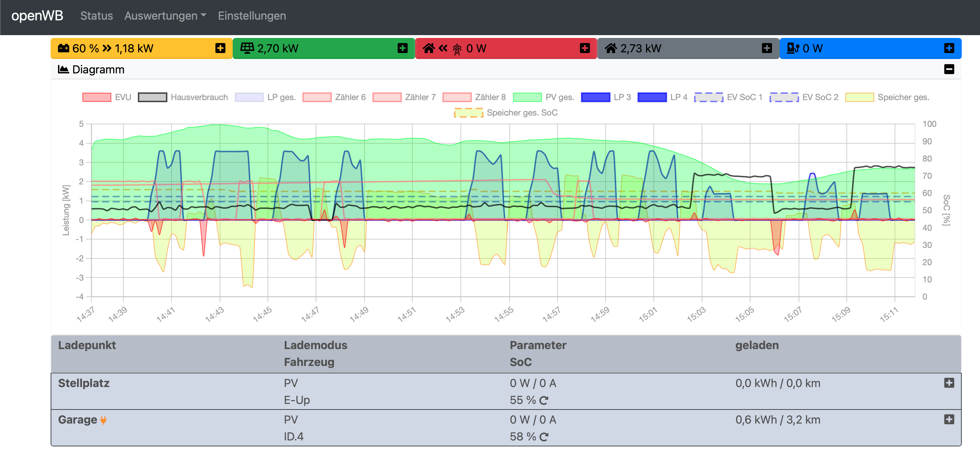This screenshot has width=980, height=465.
Task: Go to Einstellungen in navbar
Action: (251, 15)
